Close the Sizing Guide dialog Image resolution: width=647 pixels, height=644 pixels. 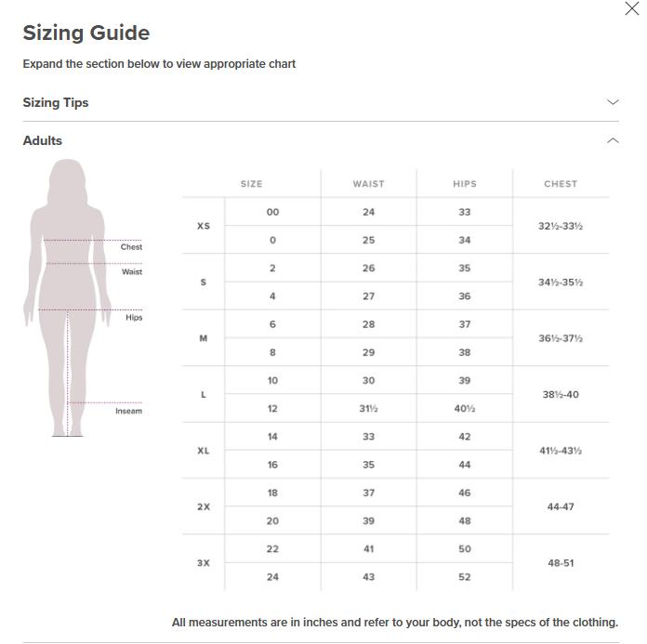632,9
